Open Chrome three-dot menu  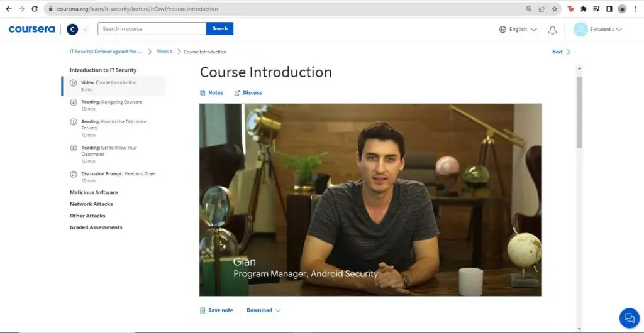click(x=635, y=9)
